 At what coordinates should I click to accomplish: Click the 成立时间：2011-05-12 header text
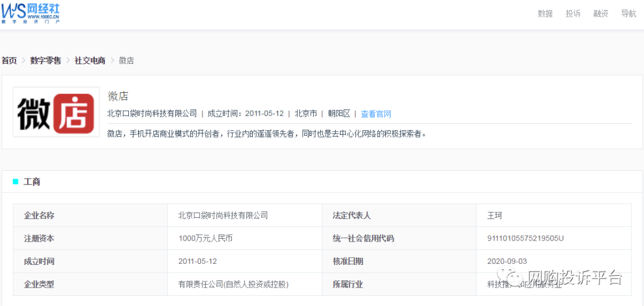(x=246, y=114)
